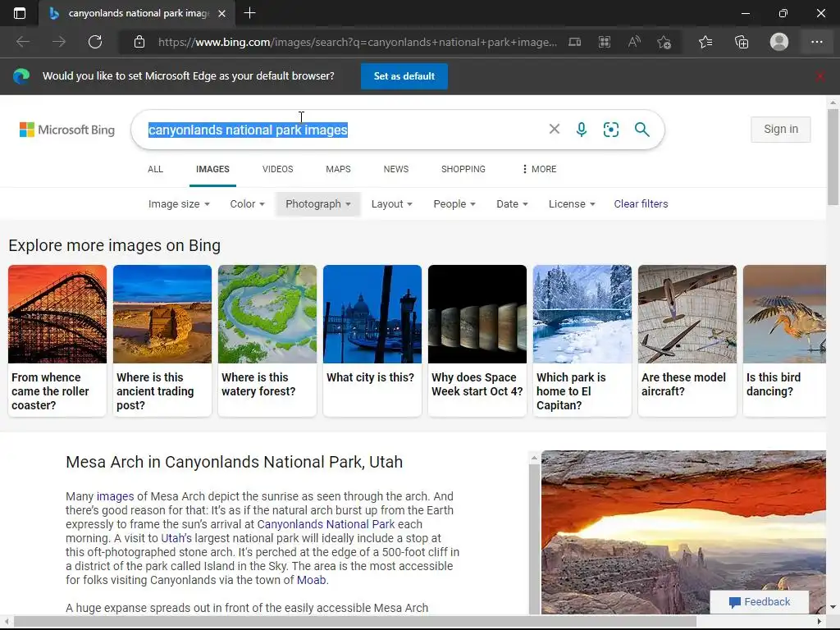The height and width of the screenshot is (630, 840).
Task: Clear the search box with X icon
Action: 555,129
